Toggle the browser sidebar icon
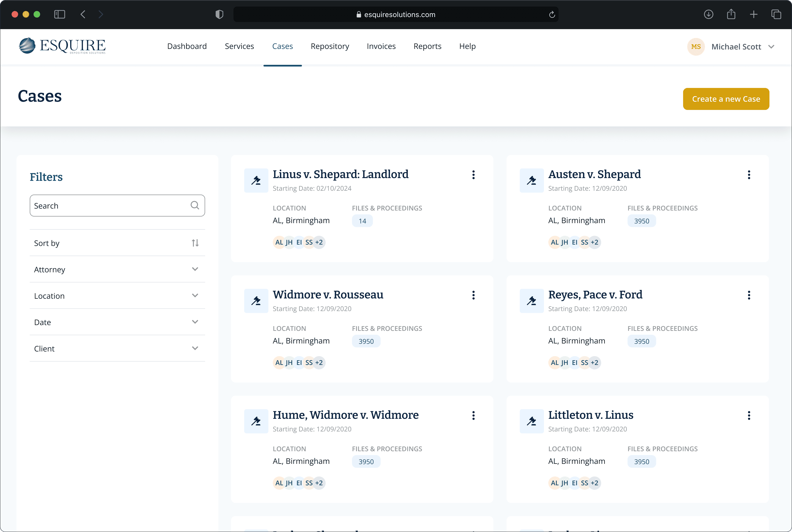Viewport: 792px width, 532px height. click(x=59, y=14)
